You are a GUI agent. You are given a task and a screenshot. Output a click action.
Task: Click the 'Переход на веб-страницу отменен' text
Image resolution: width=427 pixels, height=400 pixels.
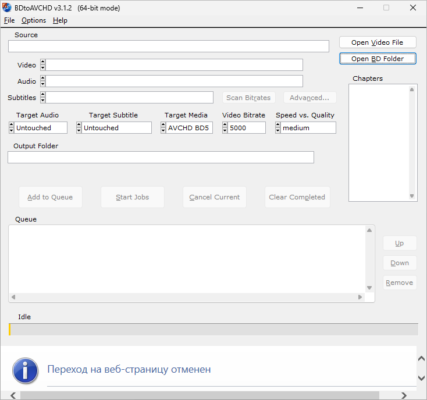click(129, 369)
